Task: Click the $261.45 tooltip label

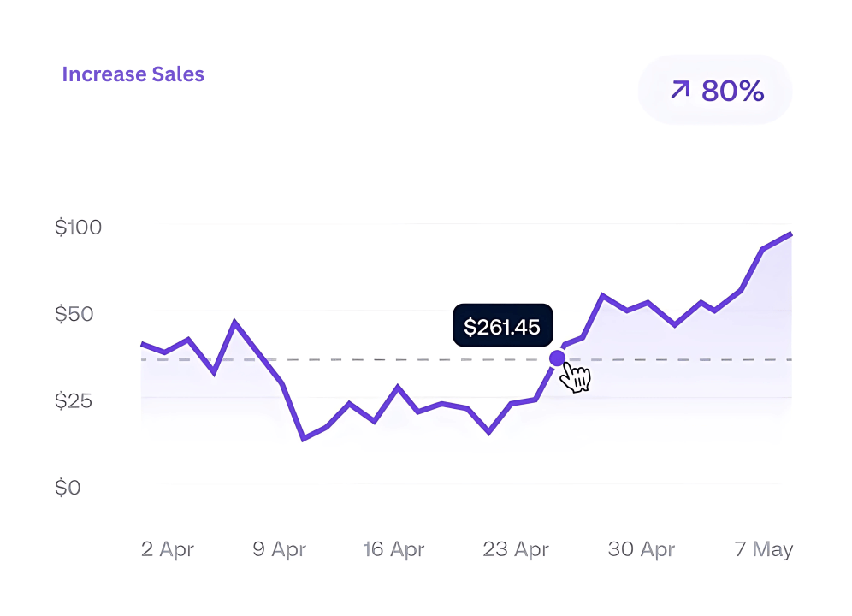Action: pyautogui.click(x=502, y=326)
